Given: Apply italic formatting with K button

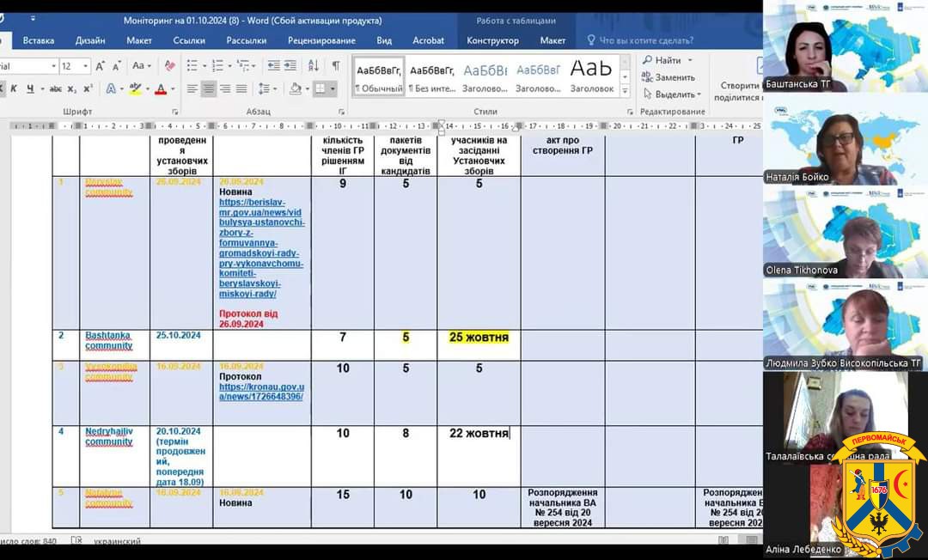Looking at the screenshot, I should [14, 88].
